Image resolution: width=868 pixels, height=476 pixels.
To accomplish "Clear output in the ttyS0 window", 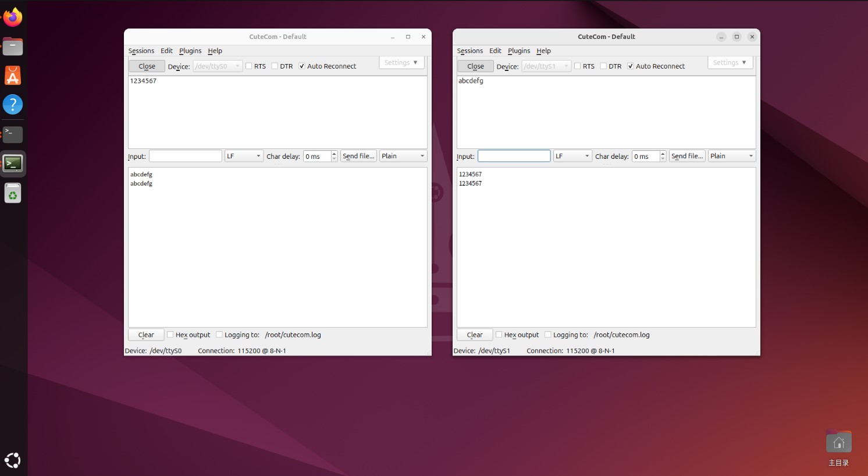I will tap(146, 335).
